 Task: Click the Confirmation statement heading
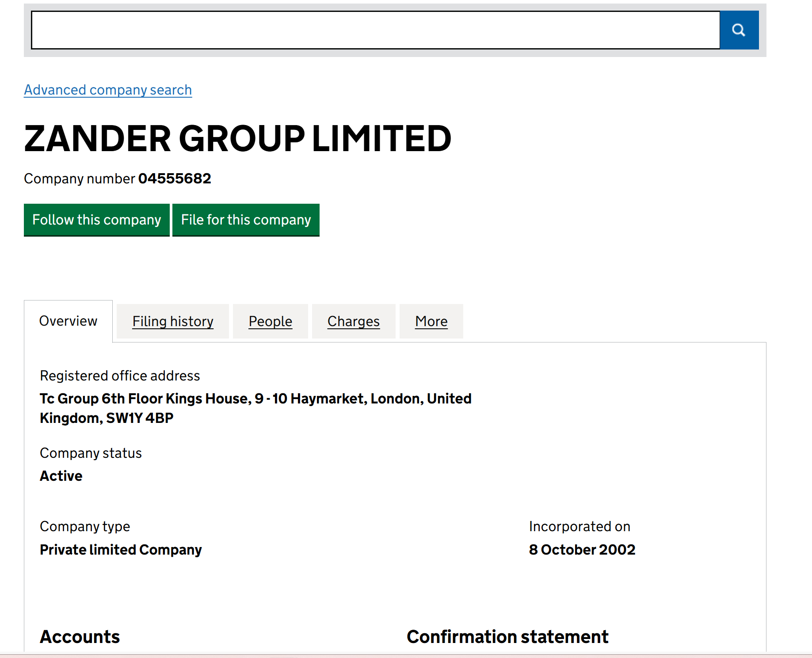(x=507, y=637)
